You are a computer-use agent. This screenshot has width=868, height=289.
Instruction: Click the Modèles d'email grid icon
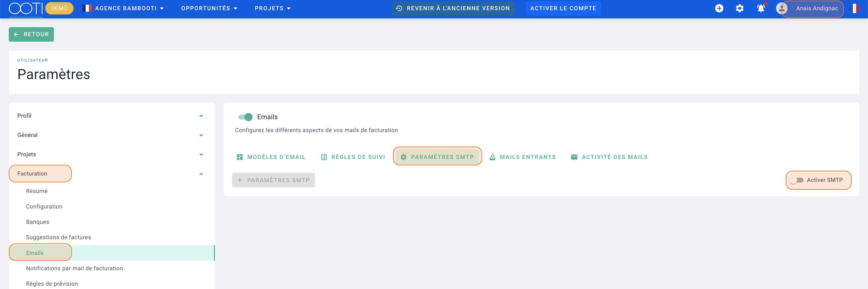tap(240, 157)
